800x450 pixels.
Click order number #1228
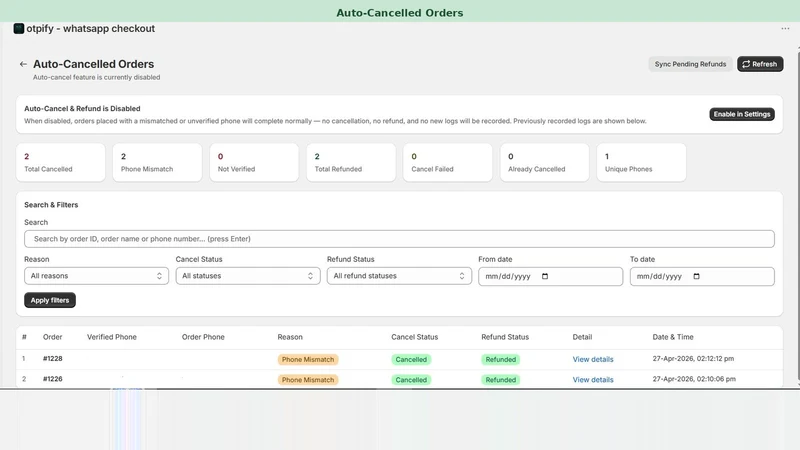(x=53, y=359)
